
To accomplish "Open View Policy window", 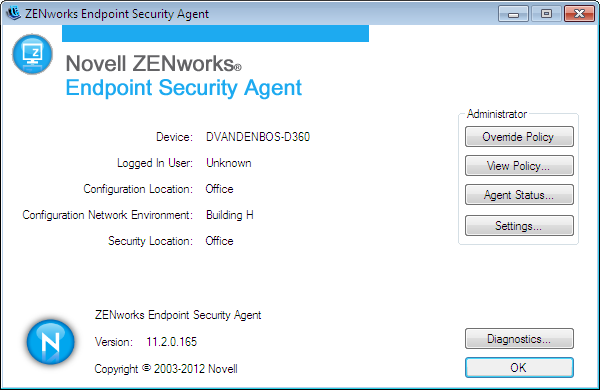I will click(519, 166).
